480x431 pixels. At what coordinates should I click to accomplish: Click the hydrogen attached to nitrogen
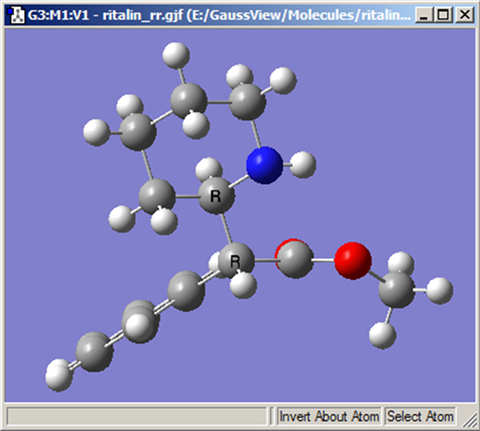click(x=303, y=164)
